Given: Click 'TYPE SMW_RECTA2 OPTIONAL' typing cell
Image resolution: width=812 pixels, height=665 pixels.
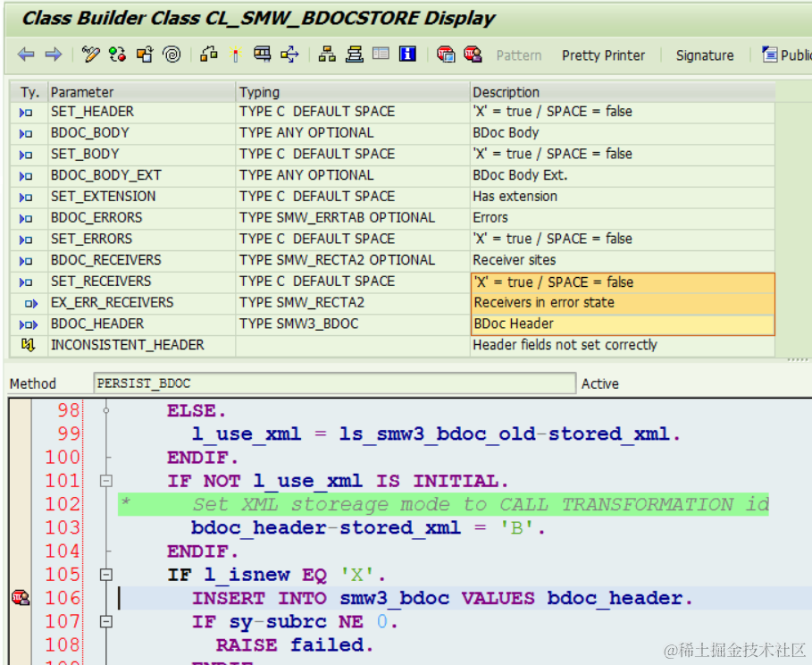Looking at the screenshot, I should [x=353, y=260].
